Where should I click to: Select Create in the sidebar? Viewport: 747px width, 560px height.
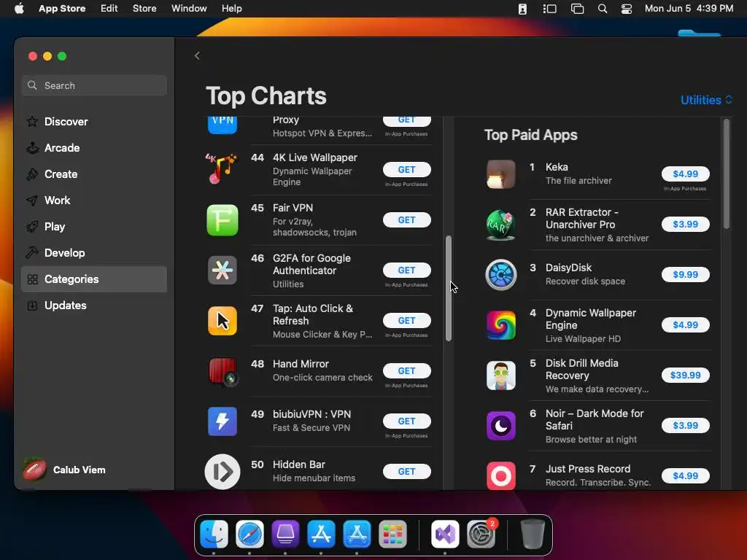94,174
